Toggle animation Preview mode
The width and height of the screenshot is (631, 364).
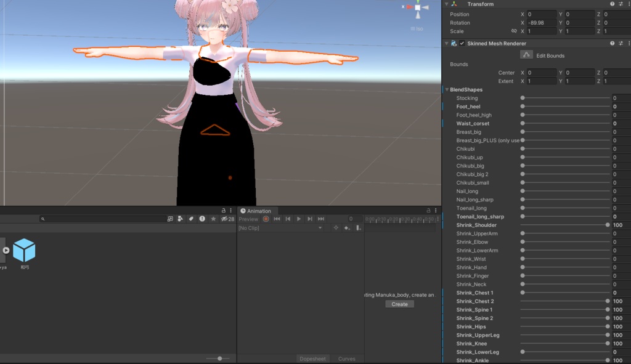point(248,219)
